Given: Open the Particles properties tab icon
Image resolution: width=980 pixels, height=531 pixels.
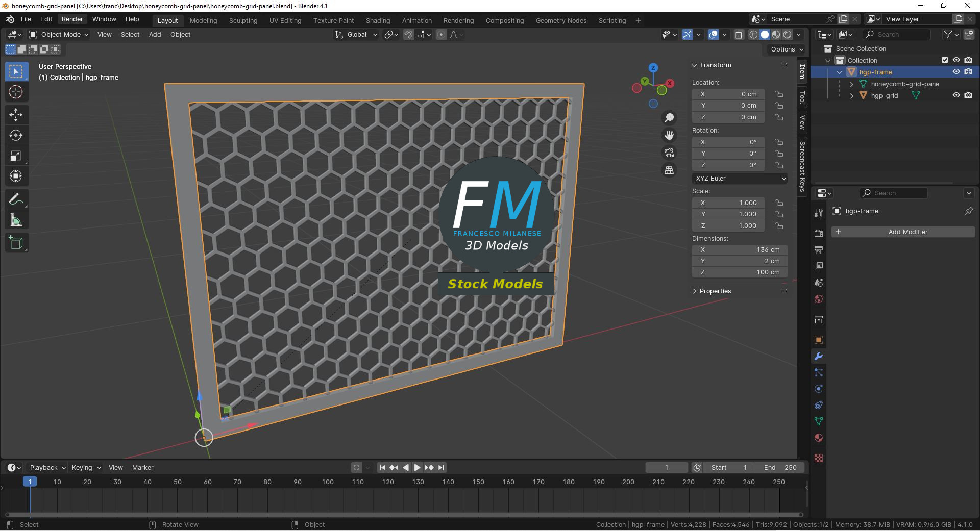Looking at the screenshot, I should click(x=819, y=372).
